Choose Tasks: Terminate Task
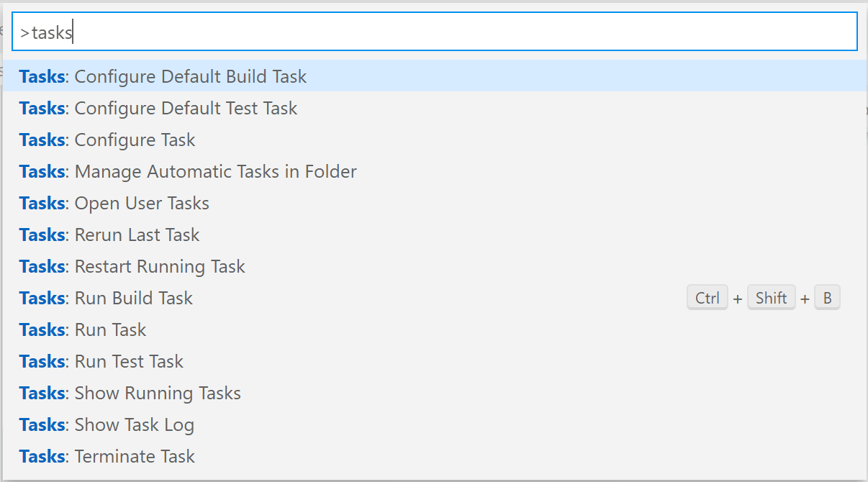Viewport: 868px width, 482px height. pyautogui.click(x=106, y=456)
